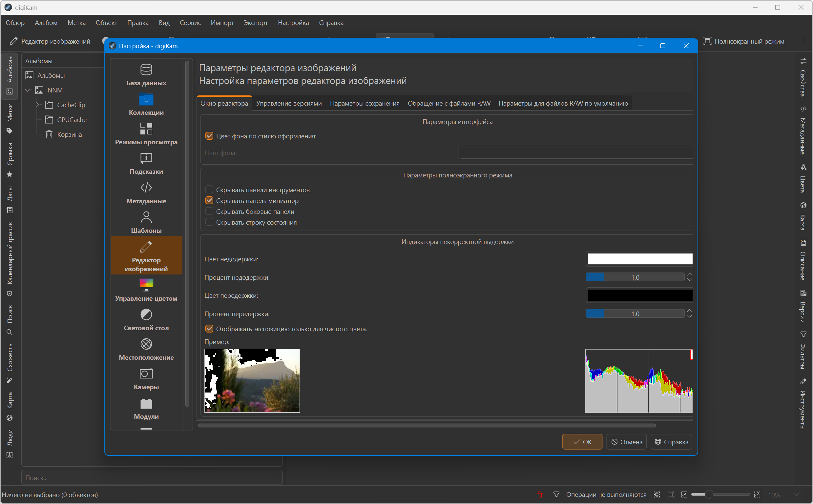The image size is (813, 504).
Task: Collapse the NNM album tree node
Action: coord(28,90)
